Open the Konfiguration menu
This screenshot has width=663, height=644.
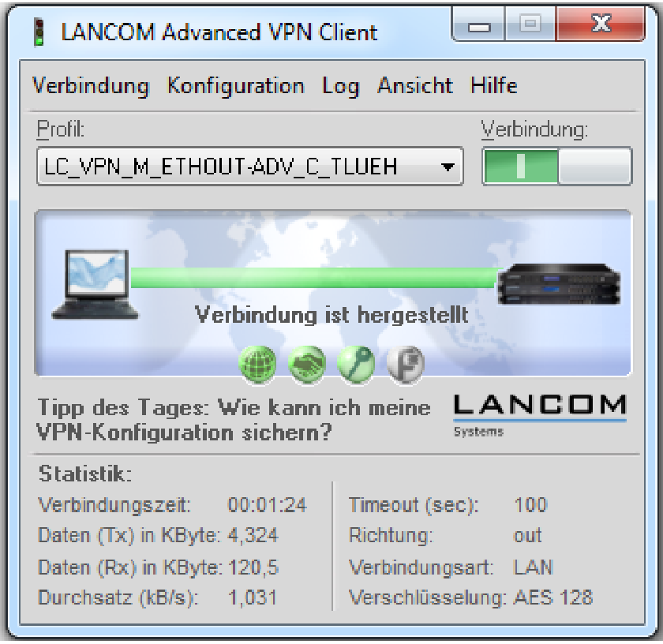[x=235, y=86]
